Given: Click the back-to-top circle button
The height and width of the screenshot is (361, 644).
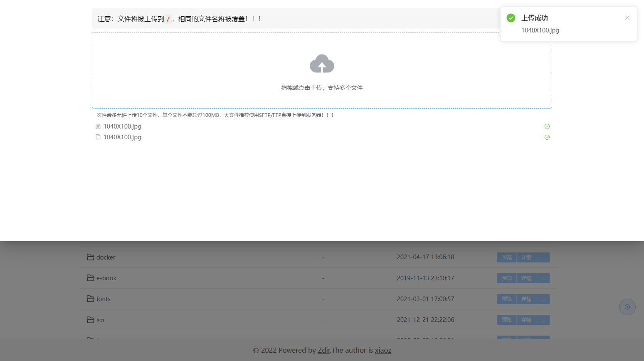Looking at the screenshot, I should pos(627,307).
